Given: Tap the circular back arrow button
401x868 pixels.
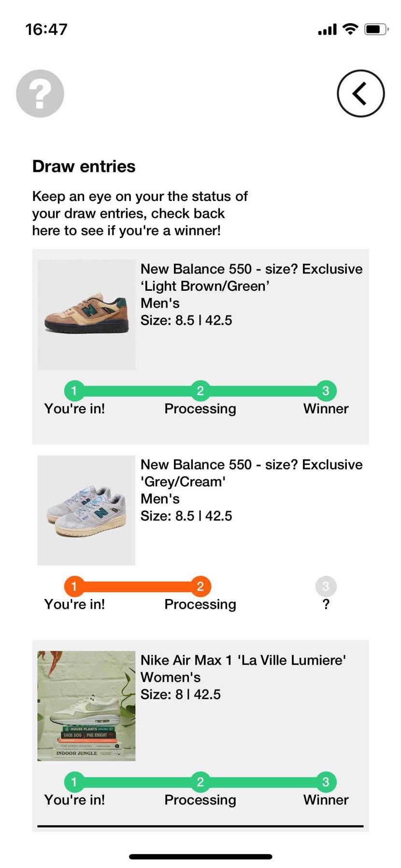Looking at the screenshot, I should [360, 93].
